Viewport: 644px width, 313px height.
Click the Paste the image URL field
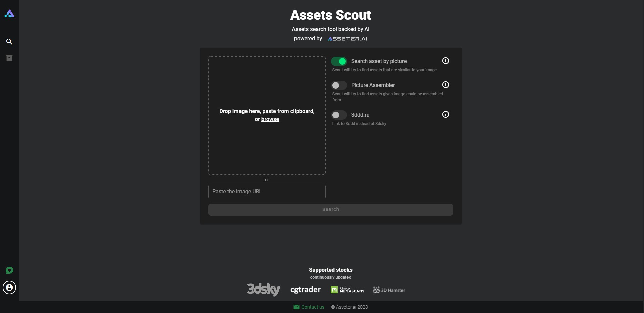click(267, 192)
